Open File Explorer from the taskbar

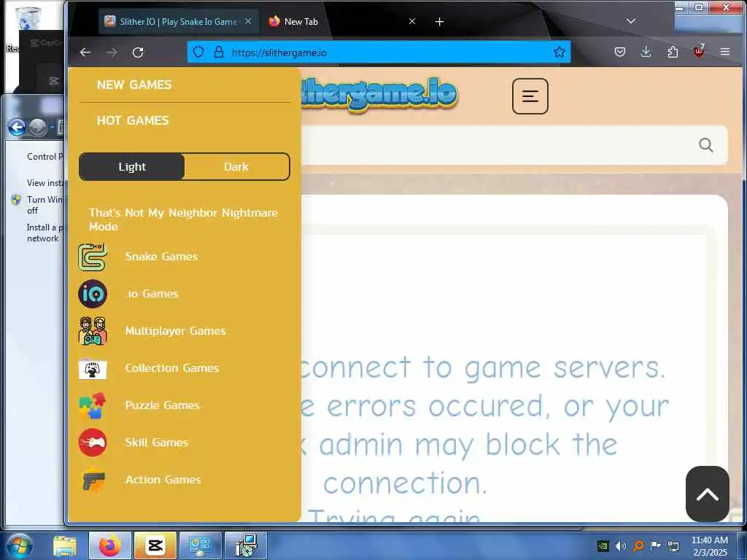pyautogui.click(x=65, y=545)
